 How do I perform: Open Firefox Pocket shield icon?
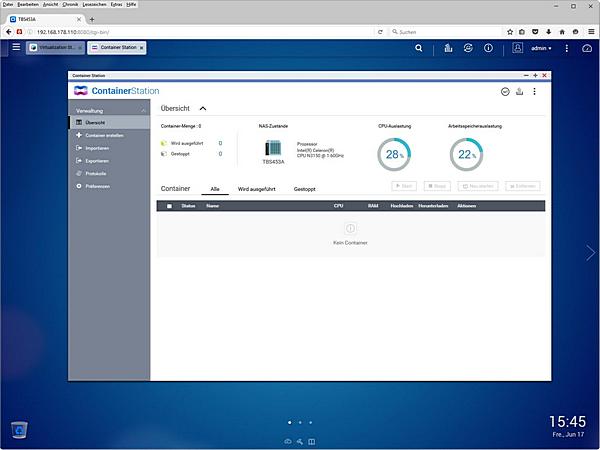tap(535, 32)
